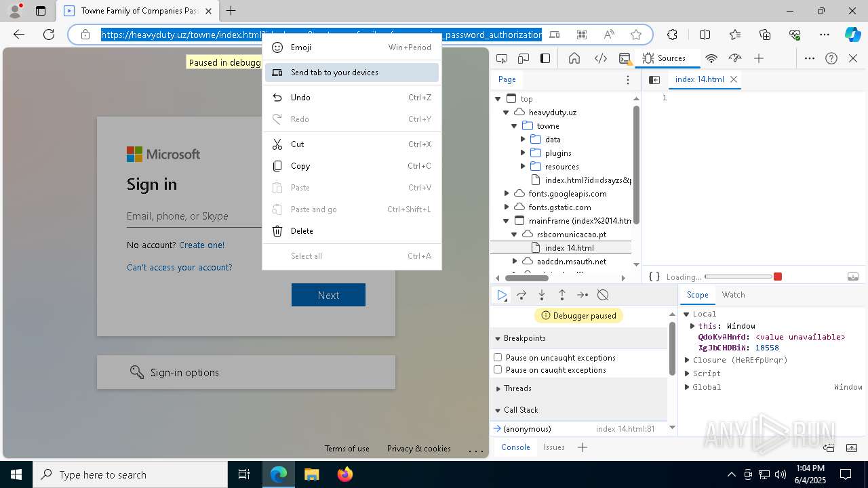
Task: Expand fonts.googleapis.com domain node
Action: [x=507, y=193]
